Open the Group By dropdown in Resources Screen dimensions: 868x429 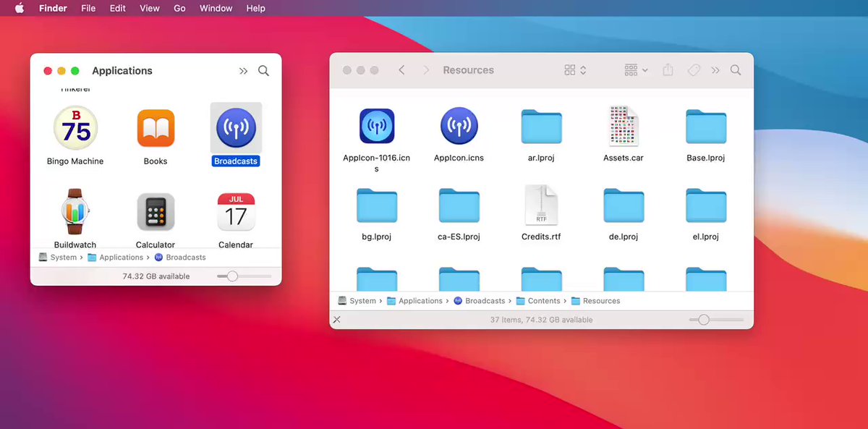click(x=636, y=70)
